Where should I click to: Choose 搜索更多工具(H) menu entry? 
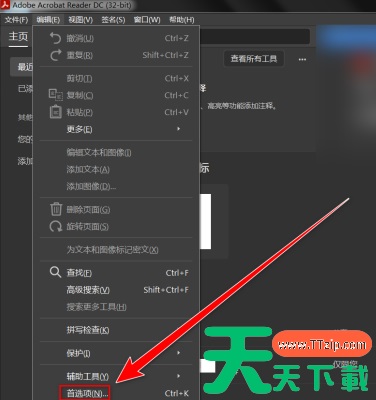pos(116,307)
